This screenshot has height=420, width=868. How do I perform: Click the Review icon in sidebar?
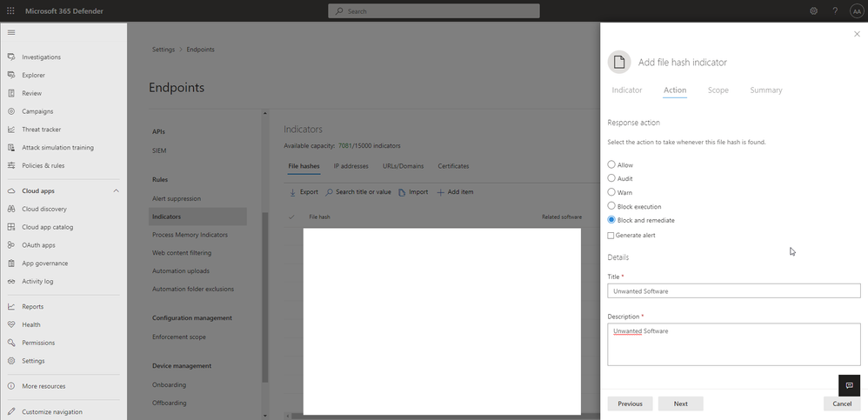11,93
